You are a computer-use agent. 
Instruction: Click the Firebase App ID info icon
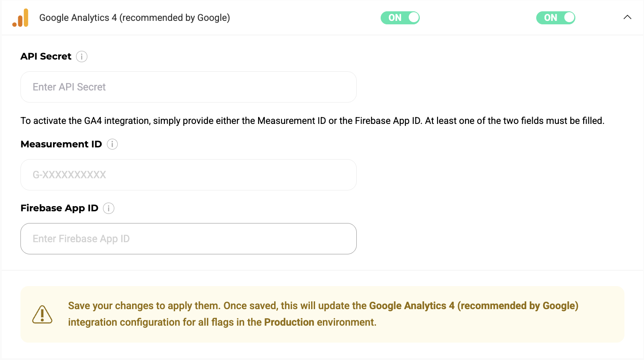[109, 208]
